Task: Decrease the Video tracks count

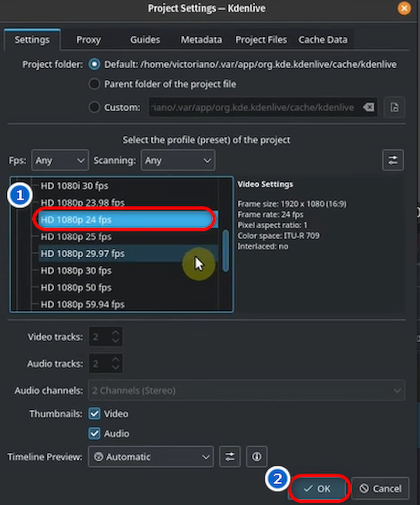Action: click(115, 341)
